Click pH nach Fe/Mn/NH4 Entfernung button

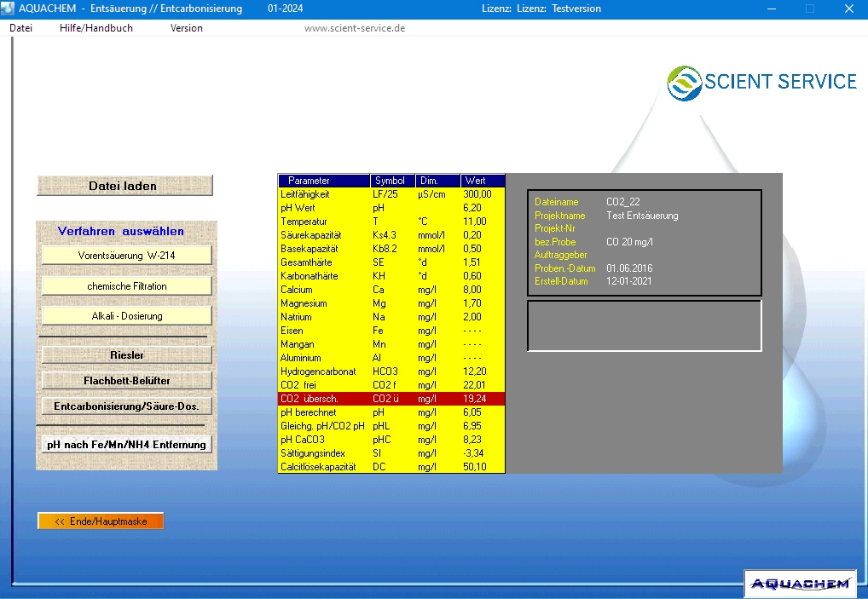pyautogui.click(x=127, y=445)
